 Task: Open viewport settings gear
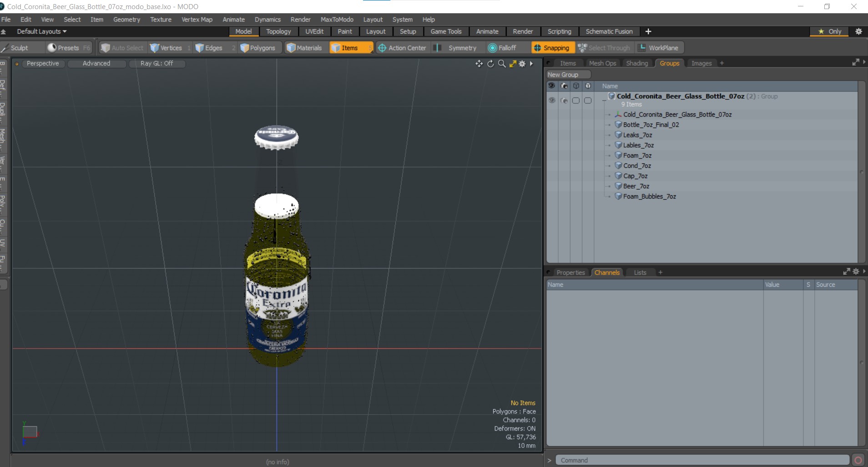click(522, 64)
